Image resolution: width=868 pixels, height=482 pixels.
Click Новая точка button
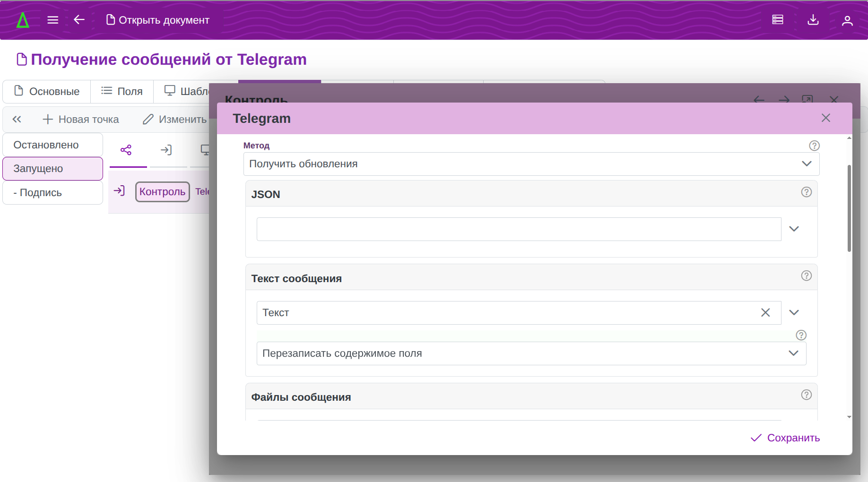click(x=81, y=120)
